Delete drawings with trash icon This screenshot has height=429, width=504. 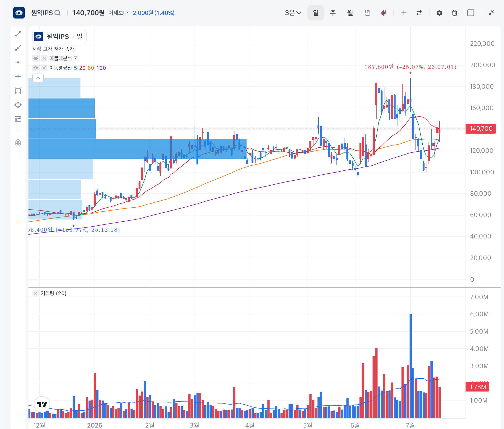(x=455, y=13)
